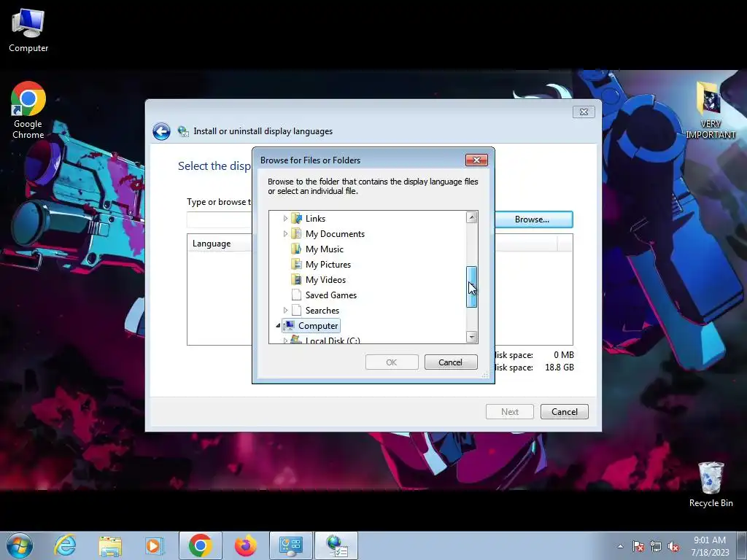Click the Links folder icon in the tree
Screen dimensions: 747x560
pos(296,219)
